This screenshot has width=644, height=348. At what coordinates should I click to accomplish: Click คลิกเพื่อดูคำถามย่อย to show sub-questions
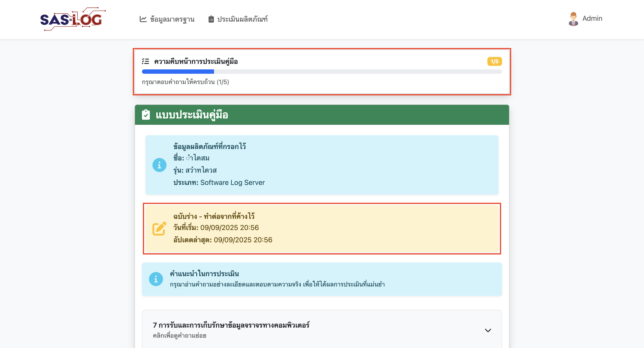[x=179, y=336]
